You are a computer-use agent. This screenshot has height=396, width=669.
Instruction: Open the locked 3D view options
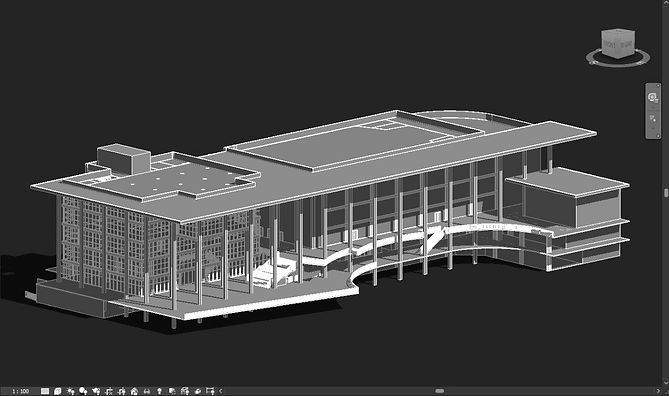point(134,391)
